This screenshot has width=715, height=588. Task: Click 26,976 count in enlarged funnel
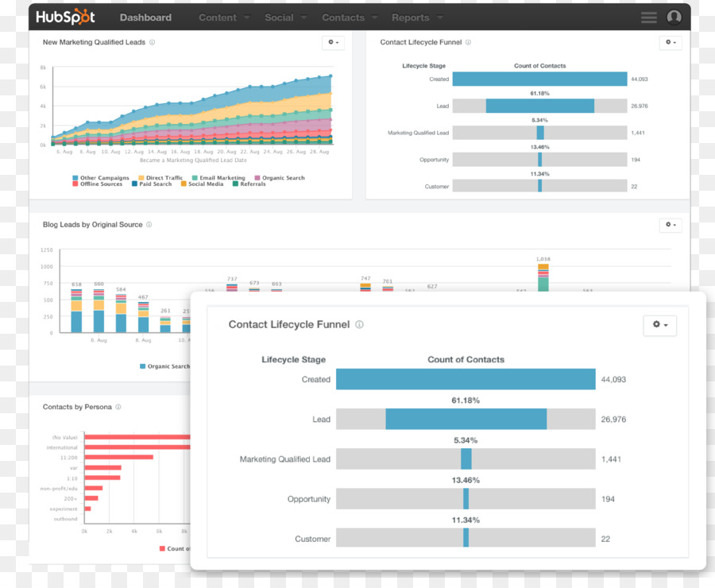(613, 420)
